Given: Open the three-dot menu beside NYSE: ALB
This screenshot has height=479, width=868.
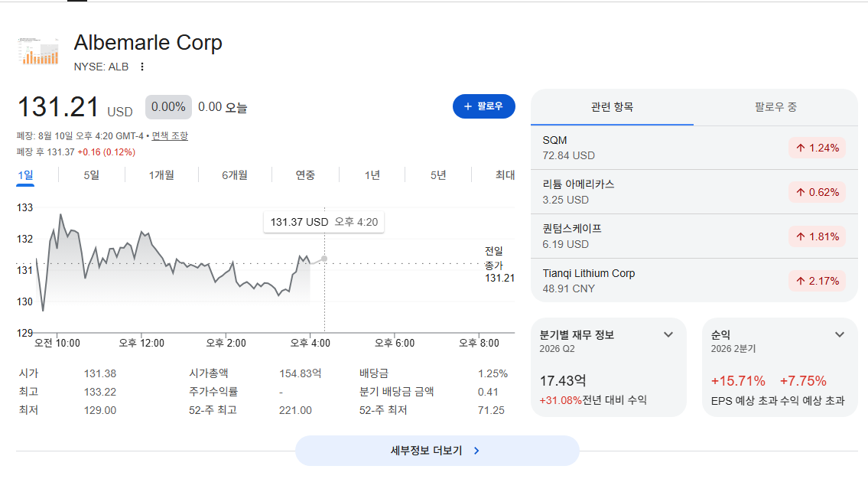Looking at the screenshot, I should click(x=142, y=67).
